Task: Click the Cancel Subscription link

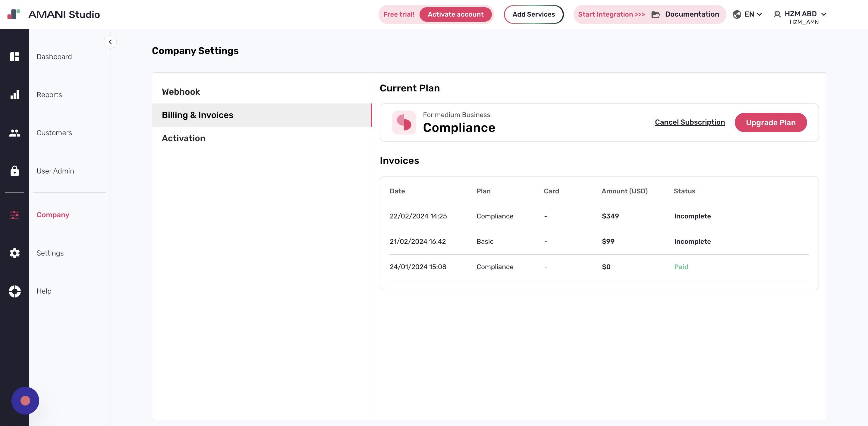Action: pyautogui.click(x=689, y=122)
